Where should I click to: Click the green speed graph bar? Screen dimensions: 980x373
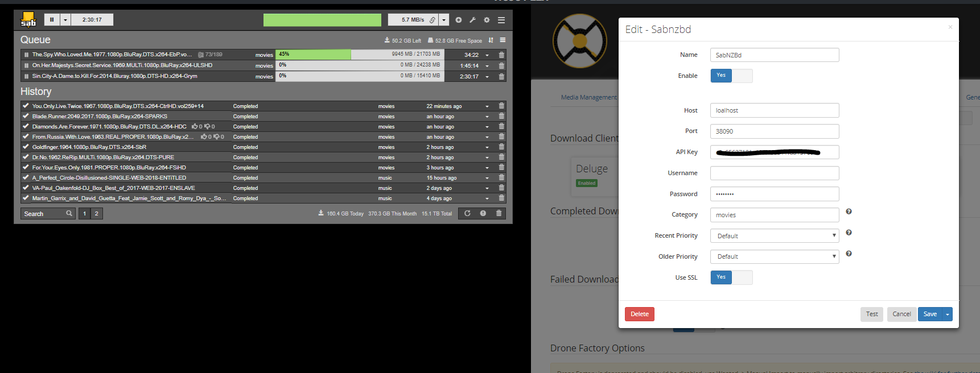[x=322, y=20]
